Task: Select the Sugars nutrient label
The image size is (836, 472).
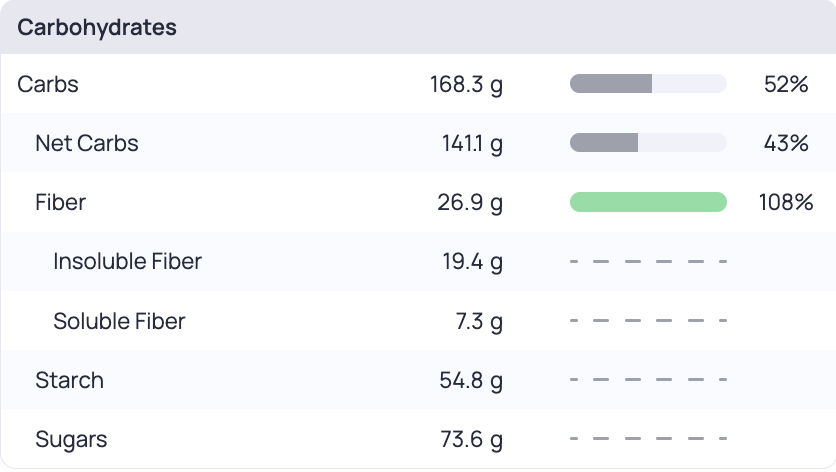Action: [71, 439]
